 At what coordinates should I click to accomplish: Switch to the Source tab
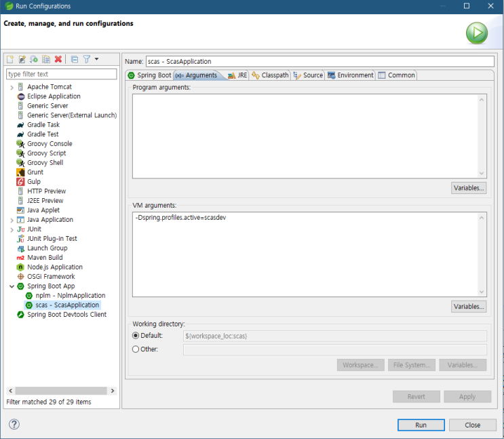click(308, 75)
